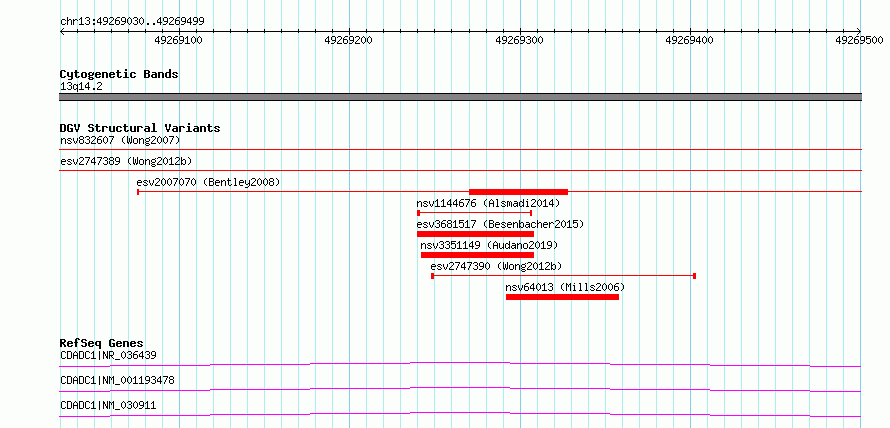
Task: Click the nsv832607 red variant line
Action: pyautogui.click(x=461, y=149)
